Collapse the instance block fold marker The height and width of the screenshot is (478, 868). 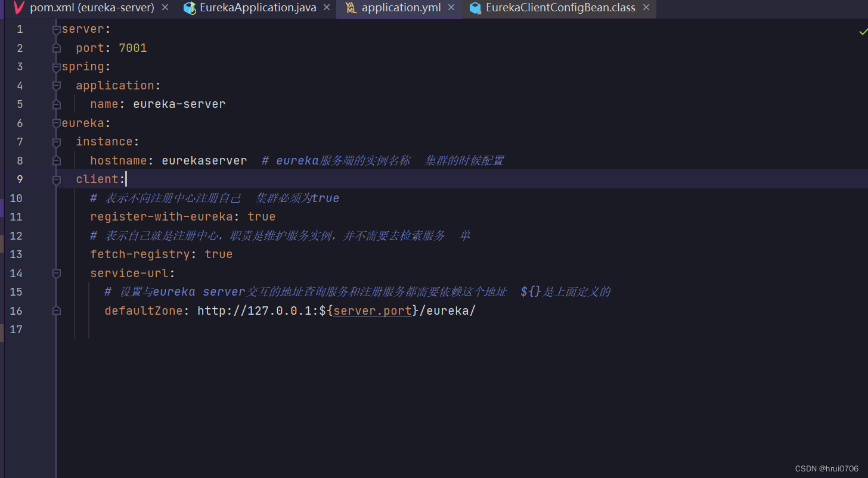coord(57,142)
